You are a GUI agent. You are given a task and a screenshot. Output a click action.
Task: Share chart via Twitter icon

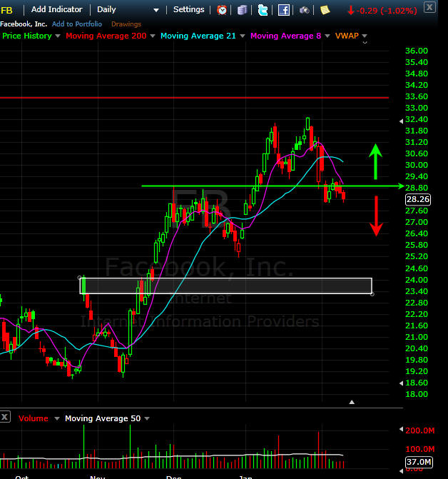[263, 10]
